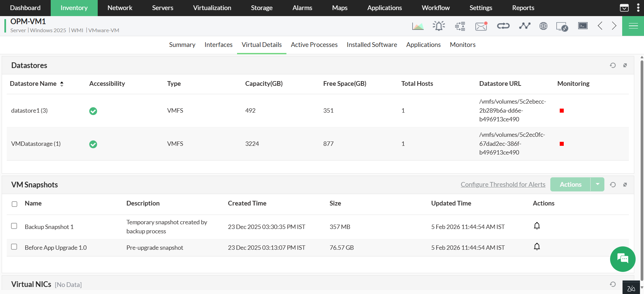644x294 pixels.
Task: Switch to the Active Processes tab
Action: [314, 45]
